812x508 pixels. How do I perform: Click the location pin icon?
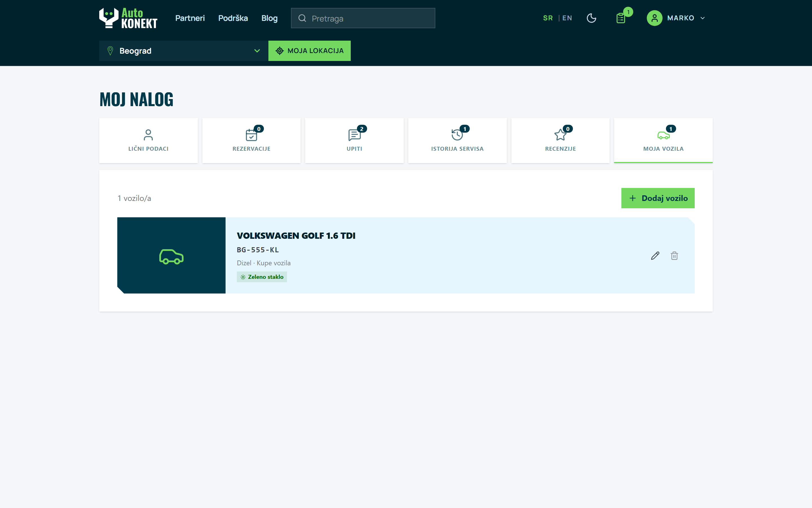110,51
